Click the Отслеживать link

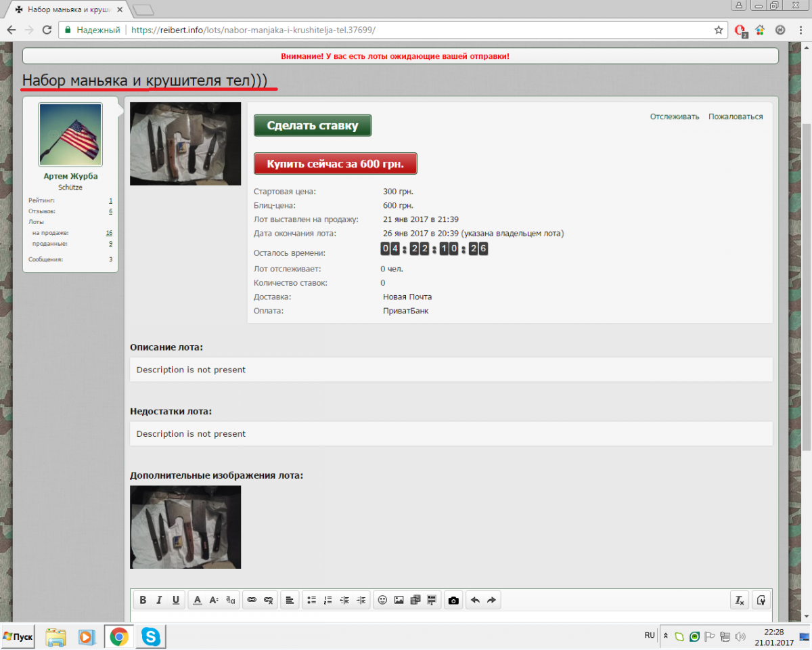(675, 116)
